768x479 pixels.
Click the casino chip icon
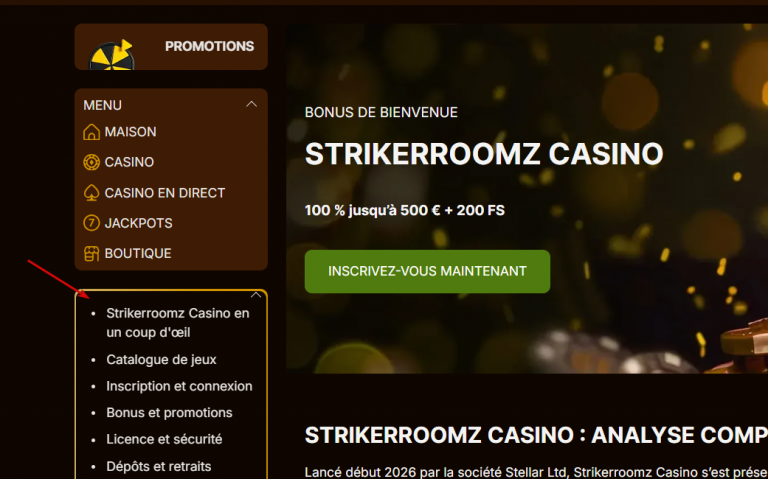pos(92,162)
